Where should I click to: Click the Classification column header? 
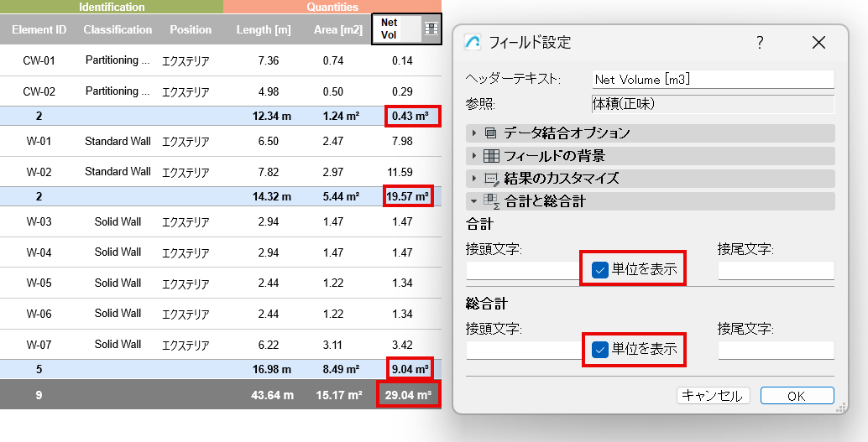tap(118, 30)
